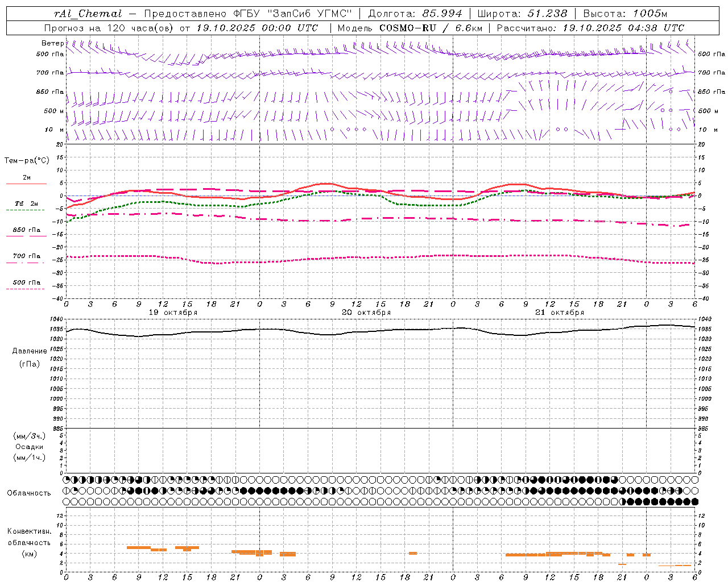The image size is (728, 582).
Task: Click the station name rAl_Chemal
Action: click(88, 14)
